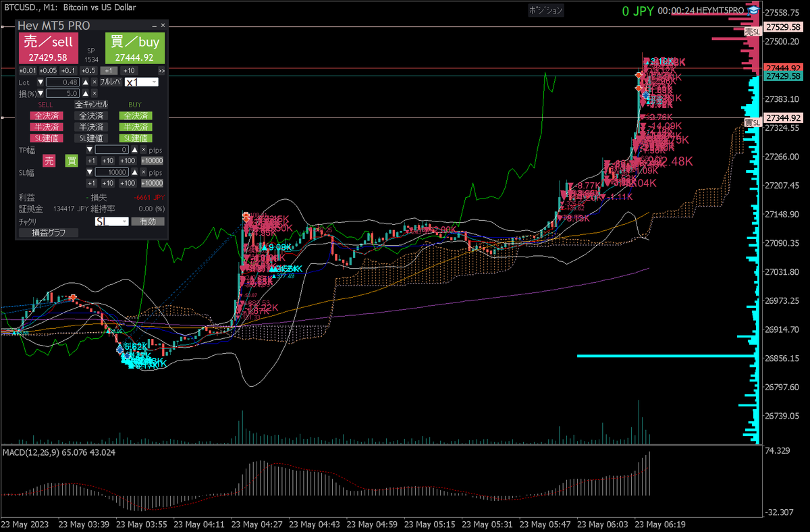
Task: Open the 損益グラフ profit/loss graph
Action: point(49,232)
